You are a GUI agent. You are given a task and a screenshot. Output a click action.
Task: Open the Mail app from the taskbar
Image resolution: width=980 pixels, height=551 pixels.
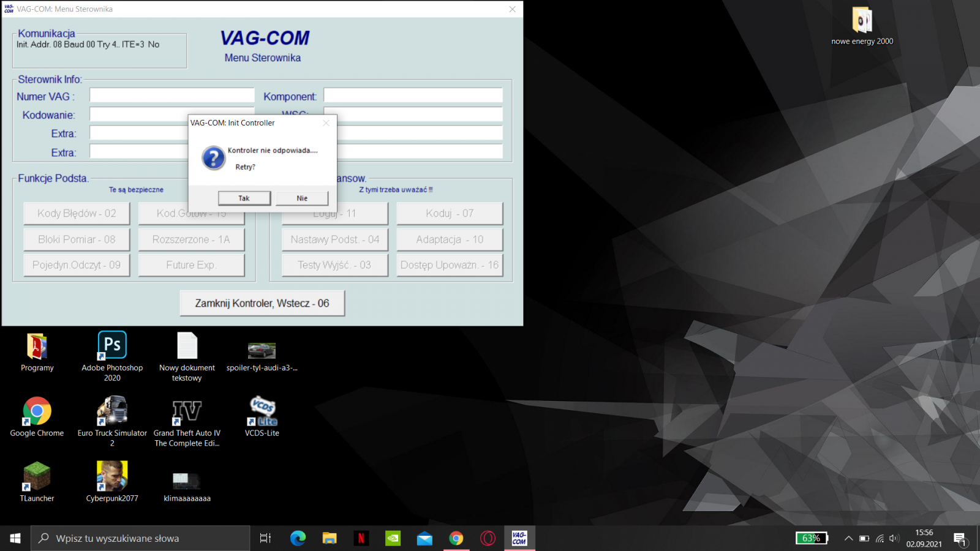(424, 538)
